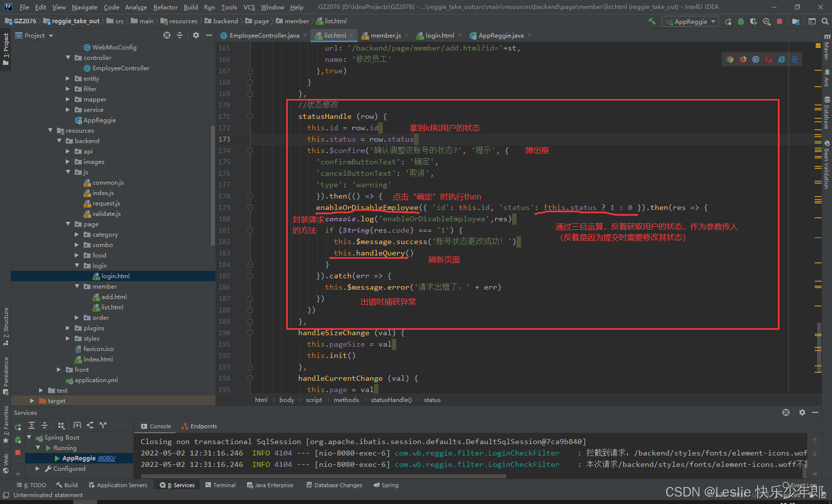
Task: Collapse all nodes in Services toolbar
Action: 45,425
